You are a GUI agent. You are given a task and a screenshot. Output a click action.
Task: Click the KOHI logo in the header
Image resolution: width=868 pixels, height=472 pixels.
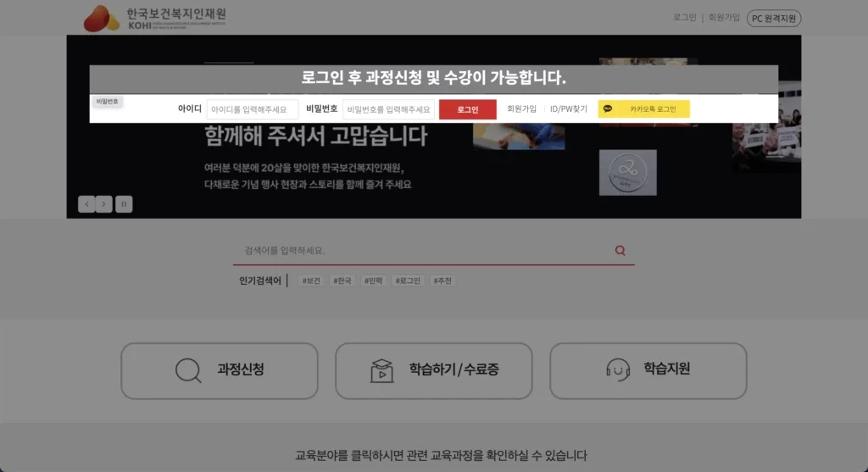155,19
